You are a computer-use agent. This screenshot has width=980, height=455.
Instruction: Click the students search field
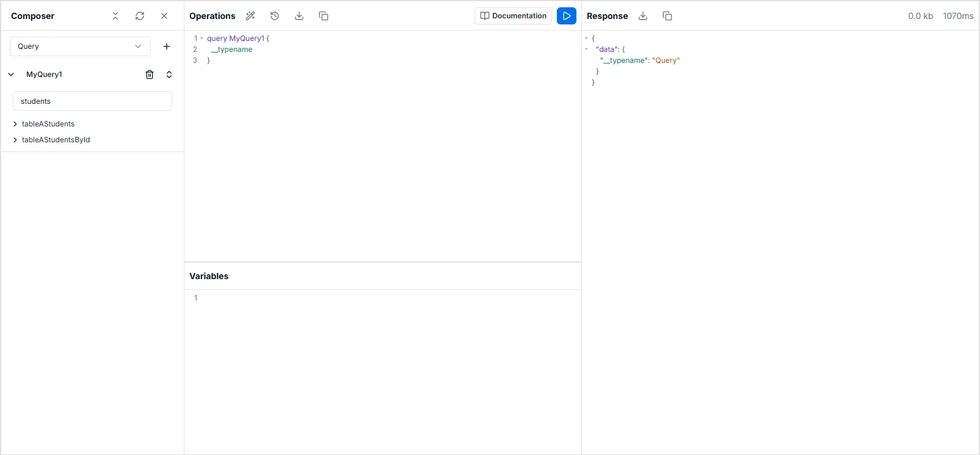coord(92,101)
